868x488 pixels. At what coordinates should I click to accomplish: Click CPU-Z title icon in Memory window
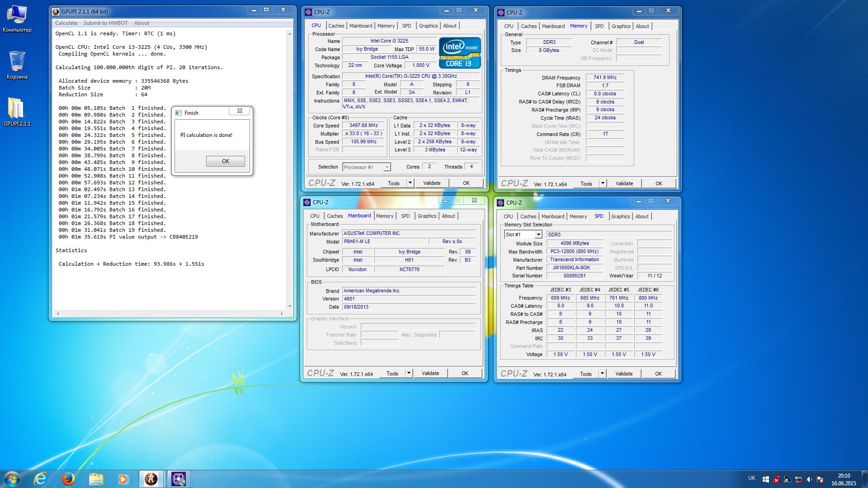click(500, 12)
